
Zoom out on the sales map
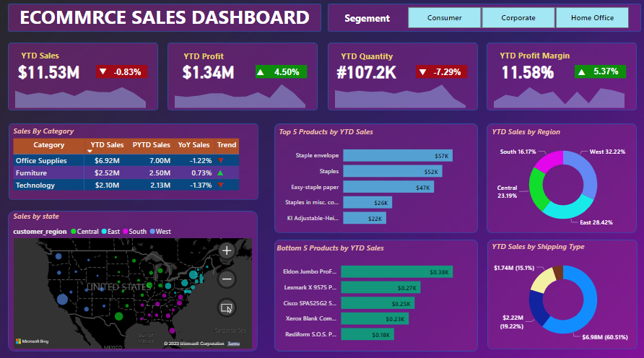227,279
